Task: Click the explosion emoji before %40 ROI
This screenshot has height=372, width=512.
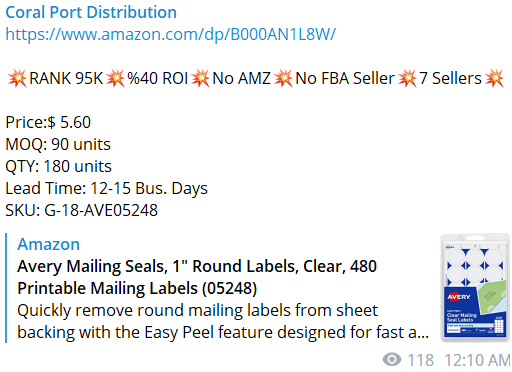Action: point(115,78)
